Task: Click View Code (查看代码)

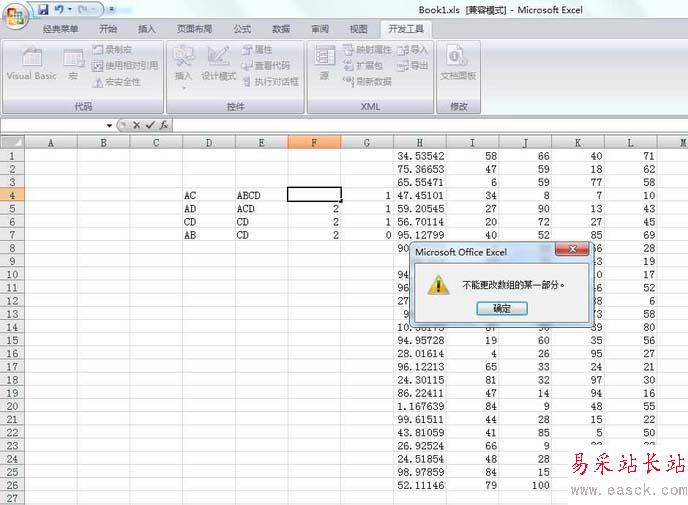Action: coord(266,66)
